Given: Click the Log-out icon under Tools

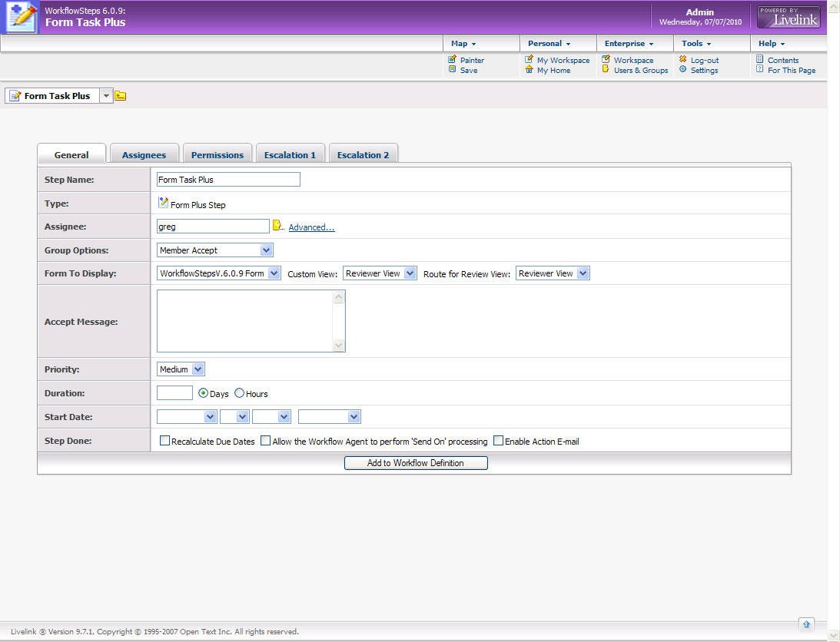Looking at the screenshot, I should click(683, 60).
